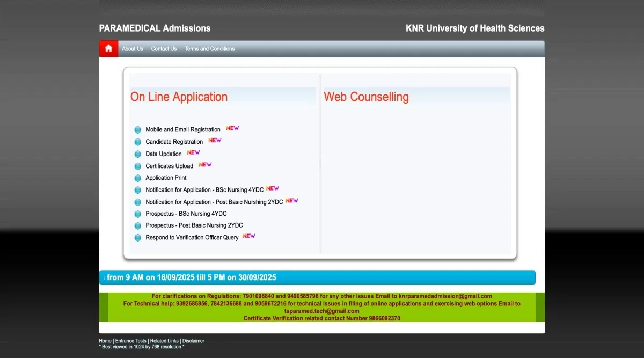Click globe bullet beside Mobile and Email Registration
Screen dimensions: 644x358
[138, 130]
